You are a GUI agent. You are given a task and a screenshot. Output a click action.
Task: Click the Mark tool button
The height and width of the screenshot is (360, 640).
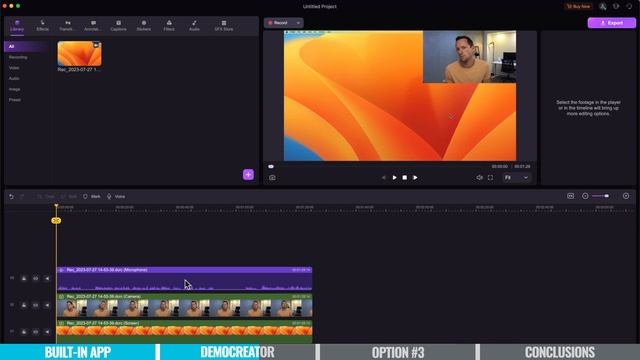(92, 196)
